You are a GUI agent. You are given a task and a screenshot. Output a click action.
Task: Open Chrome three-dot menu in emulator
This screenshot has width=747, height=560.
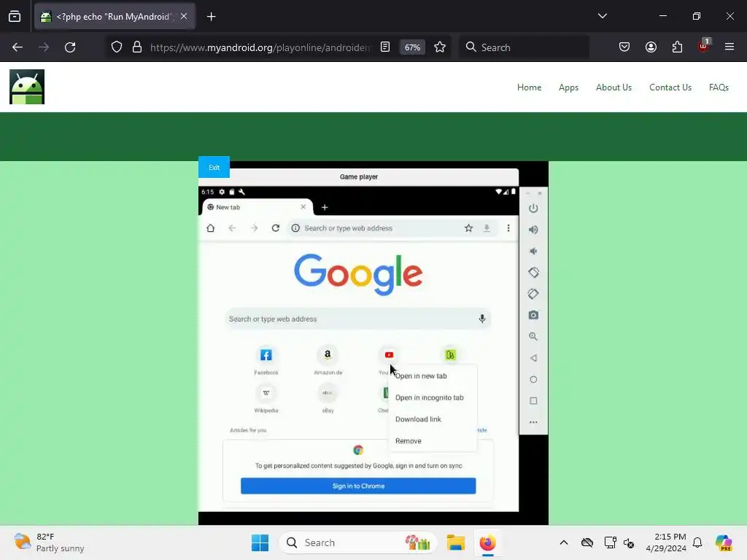pos(508,228)
